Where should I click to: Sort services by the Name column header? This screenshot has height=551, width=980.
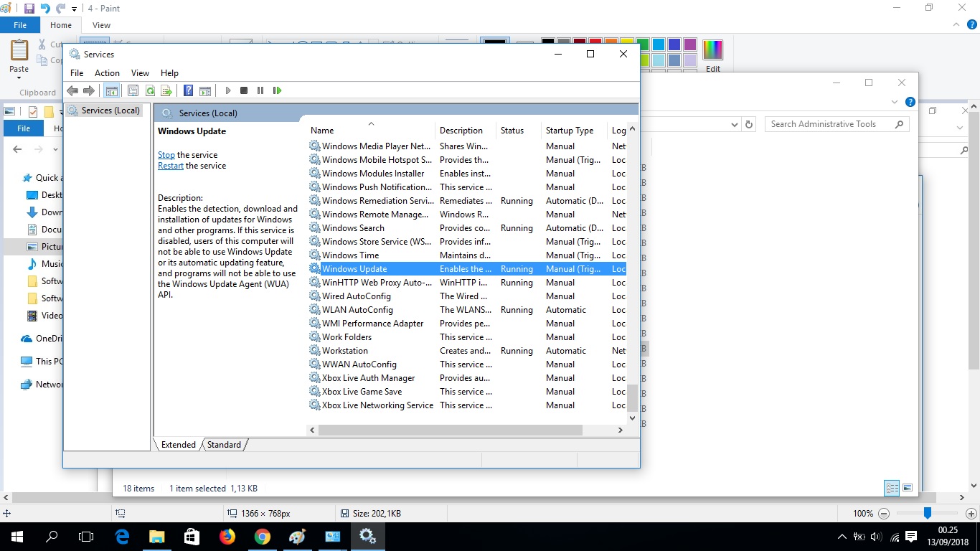pyautogui.click(x=371, y=131)
